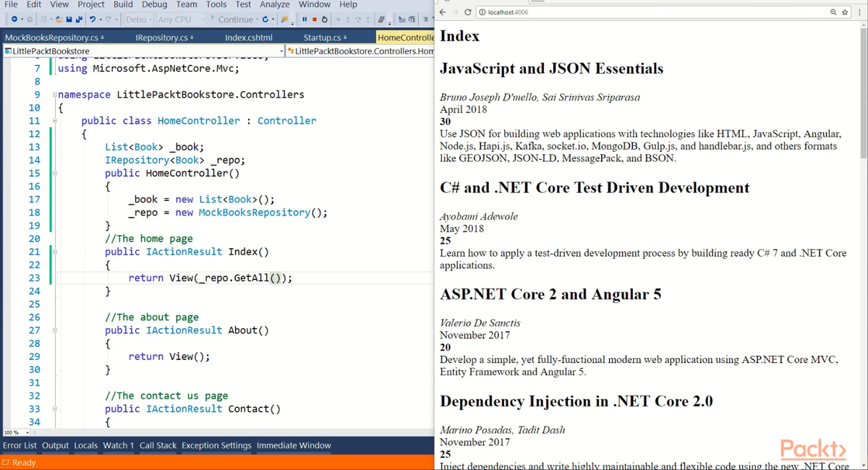This screenshot has width=868, height=470.
Task: Open the Analyze menu
Action: click(x=275, y=4)
